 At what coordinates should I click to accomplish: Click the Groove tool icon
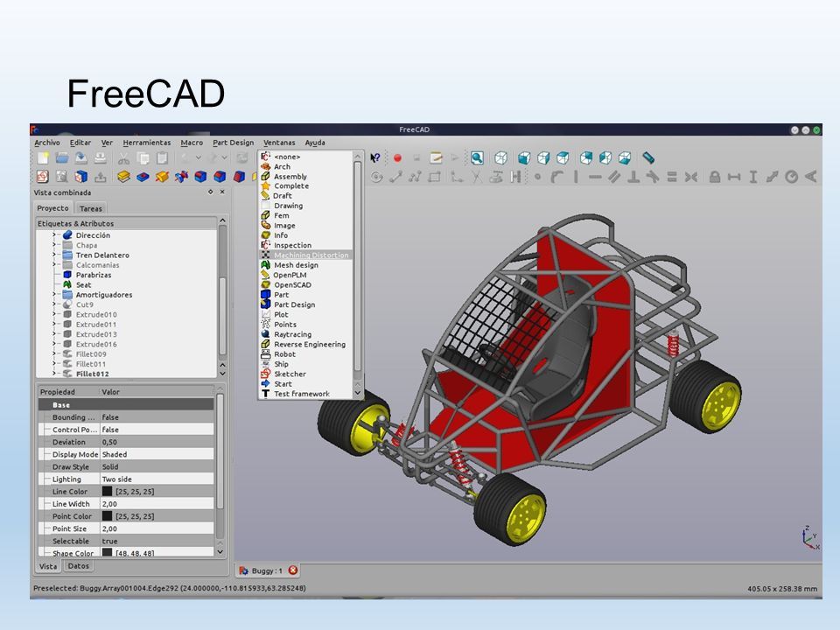(x=182, y=177)
